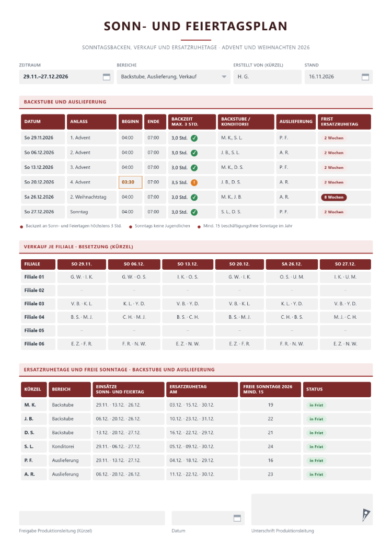The height and width of the screenshot is (554, 392).
Task: Click the Backzeit max. 3 Std. header
Action: (x=192, y=122)
